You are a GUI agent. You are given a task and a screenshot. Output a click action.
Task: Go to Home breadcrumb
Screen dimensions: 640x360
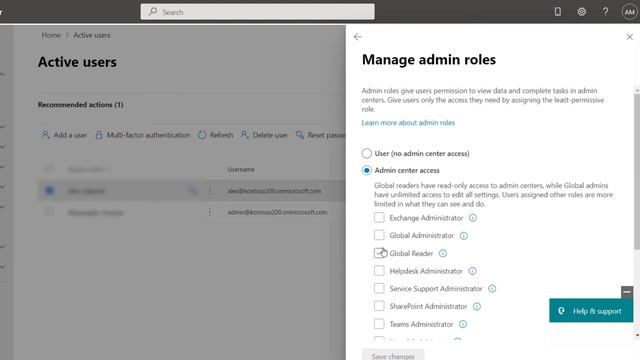pyautogui.click(x=51, y=35)
